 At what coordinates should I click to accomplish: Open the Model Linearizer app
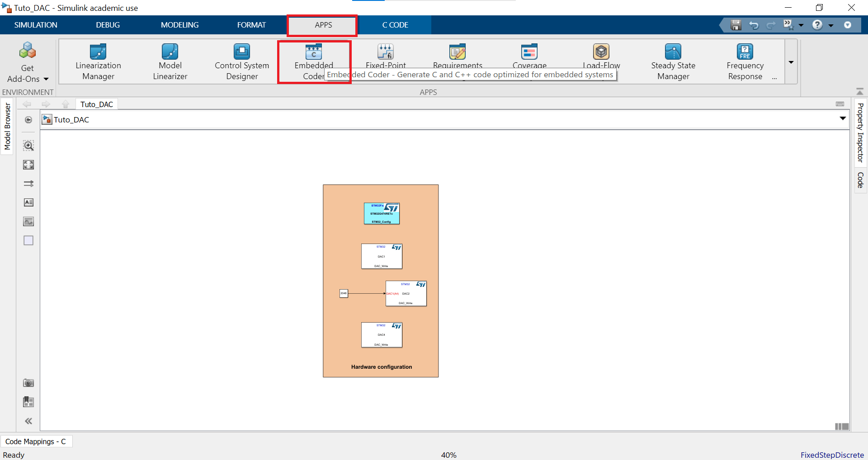click(x=170, y=62)
